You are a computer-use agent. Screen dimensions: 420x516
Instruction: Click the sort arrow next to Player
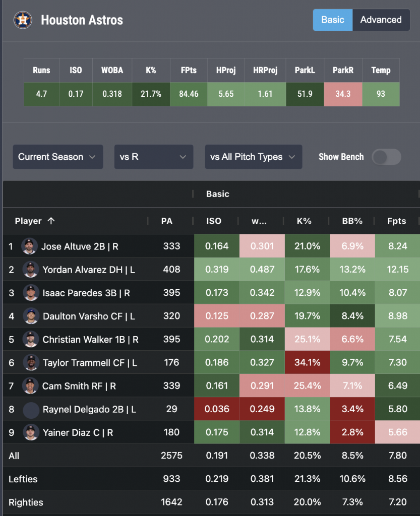click(51, 221)
